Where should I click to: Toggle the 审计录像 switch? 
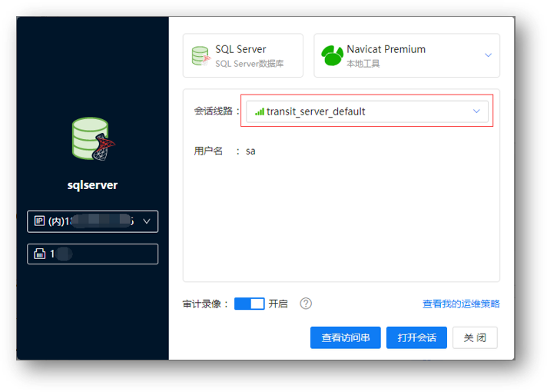tap(250, 304)
